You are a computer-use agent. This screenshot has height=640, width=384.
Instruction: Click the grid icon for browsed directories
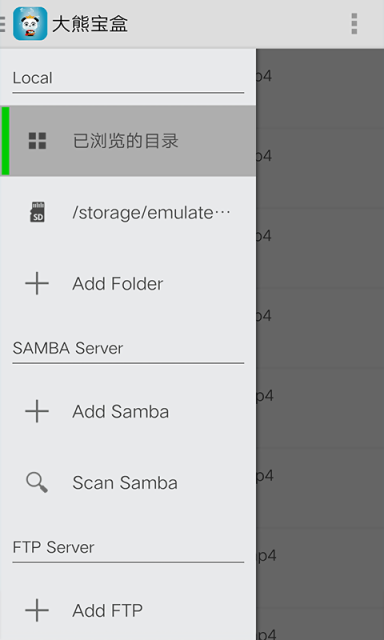37,141
